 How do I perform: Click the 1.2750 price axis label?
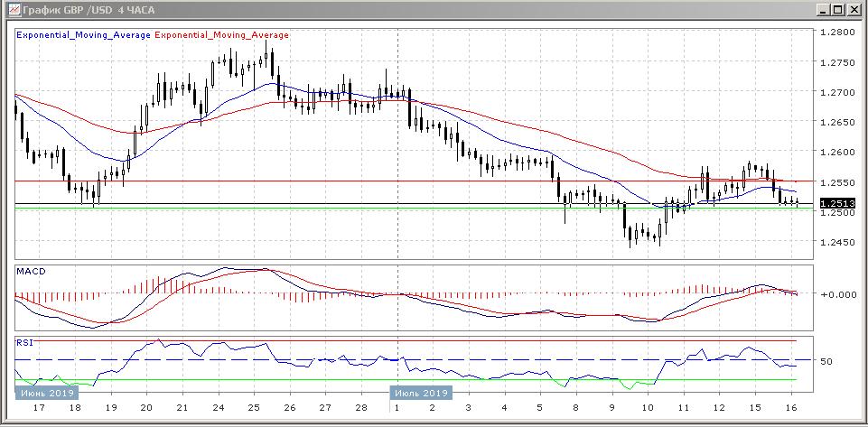tap(837, 62)
